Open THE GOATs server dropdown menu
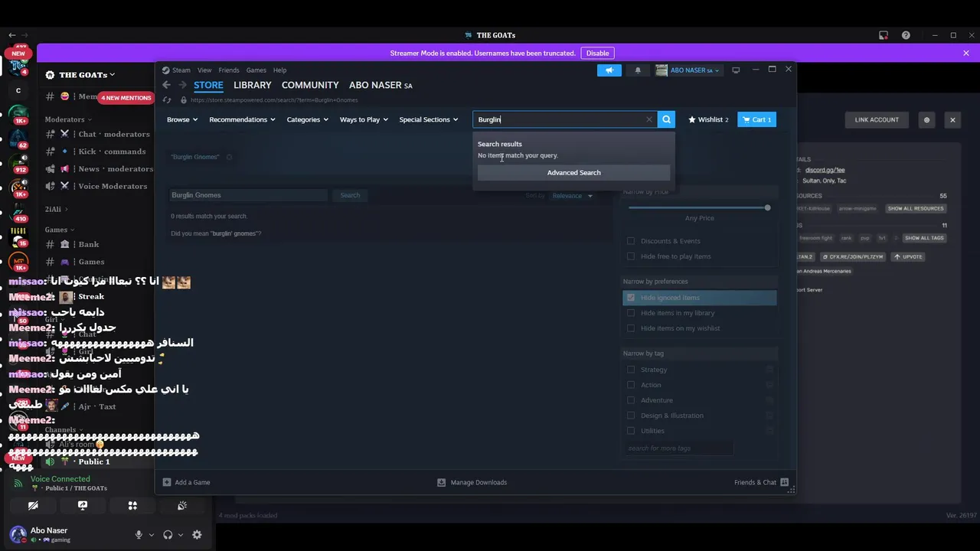Screen dimensions: 980x551 [x=80, y=74]
